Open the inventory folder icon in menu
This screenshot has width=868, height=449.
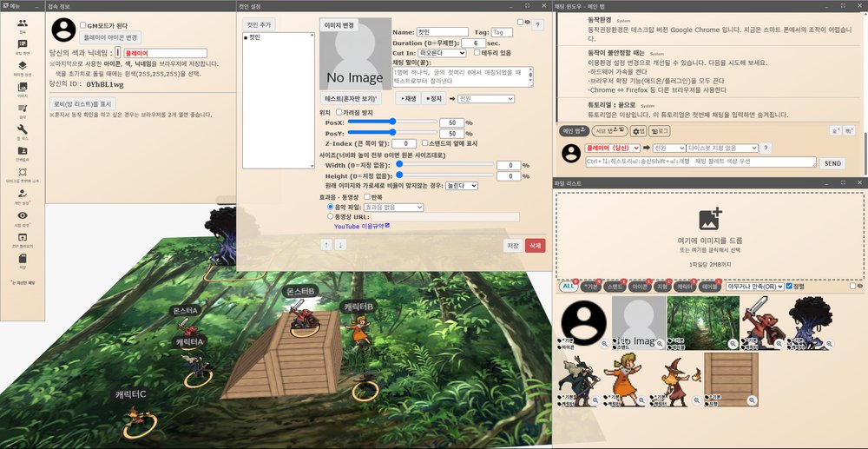[23, 150]
